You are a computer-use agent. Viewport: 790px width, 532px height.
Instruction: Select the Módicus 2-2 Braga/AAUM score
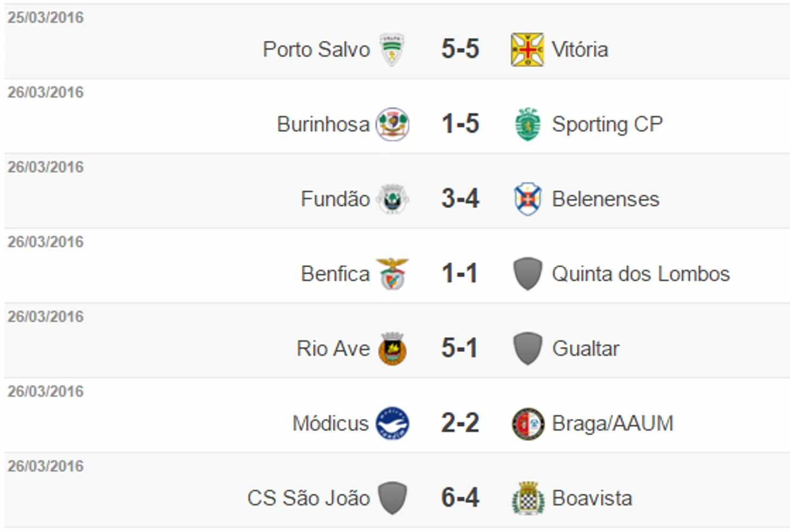(460, 423)
